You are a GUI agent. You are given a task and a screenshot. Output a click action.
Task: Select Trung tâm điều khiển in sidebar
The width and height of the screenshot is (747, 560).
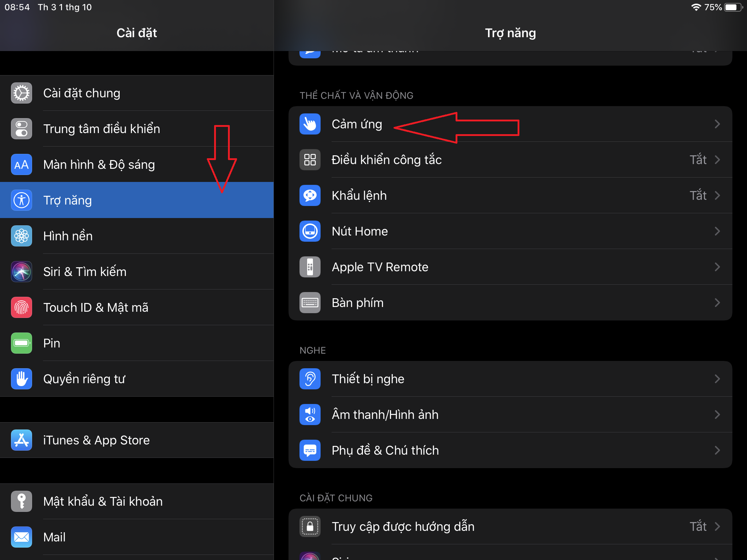point(137,129)
